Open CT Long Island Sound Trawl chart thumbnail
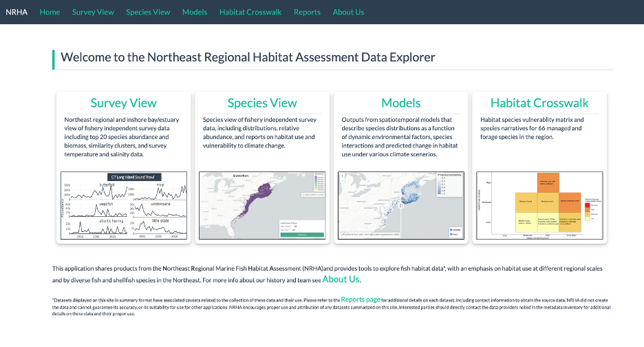 pyautogui.click(x=124, y=205)
